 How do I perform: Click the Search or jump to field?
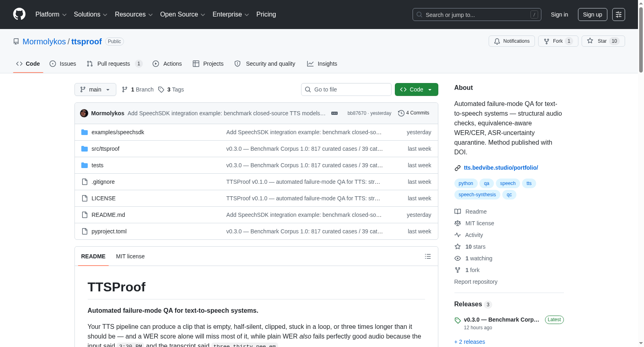point(477,15)
